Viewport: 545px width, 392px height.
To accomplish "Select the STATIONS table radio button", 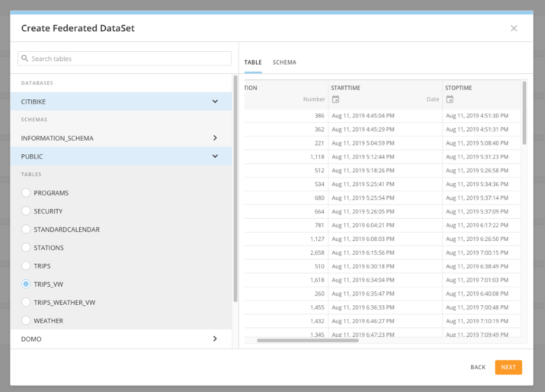I will pos(26,248).
